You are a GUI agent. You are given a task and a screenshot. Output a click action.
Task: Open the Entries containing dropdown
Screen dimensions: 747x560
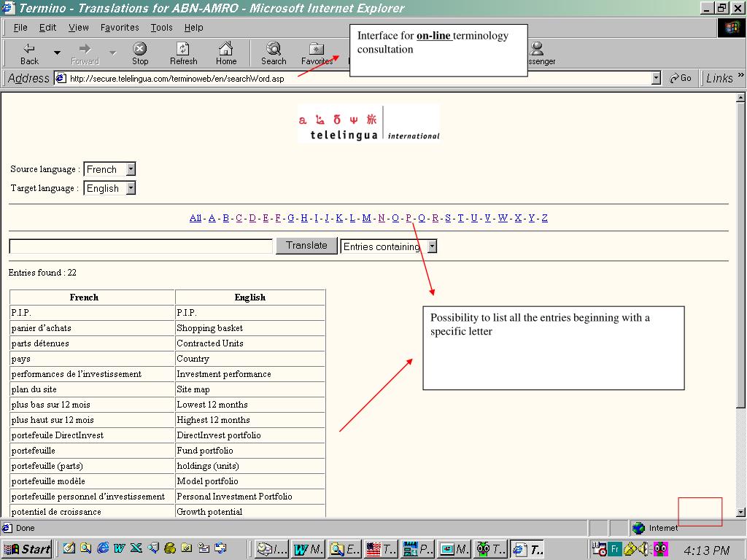point(389,246)
